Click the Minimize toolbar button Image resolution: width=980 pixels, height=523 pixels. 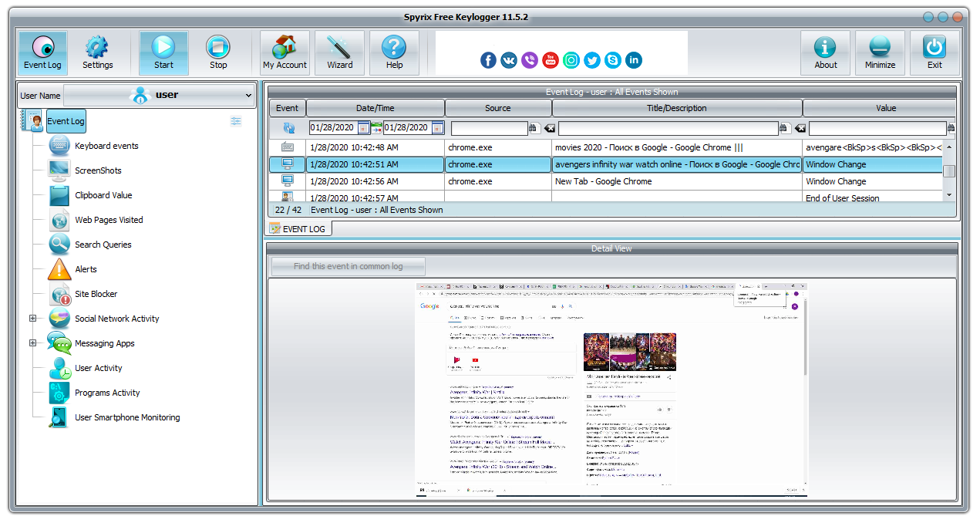(880, 52)
